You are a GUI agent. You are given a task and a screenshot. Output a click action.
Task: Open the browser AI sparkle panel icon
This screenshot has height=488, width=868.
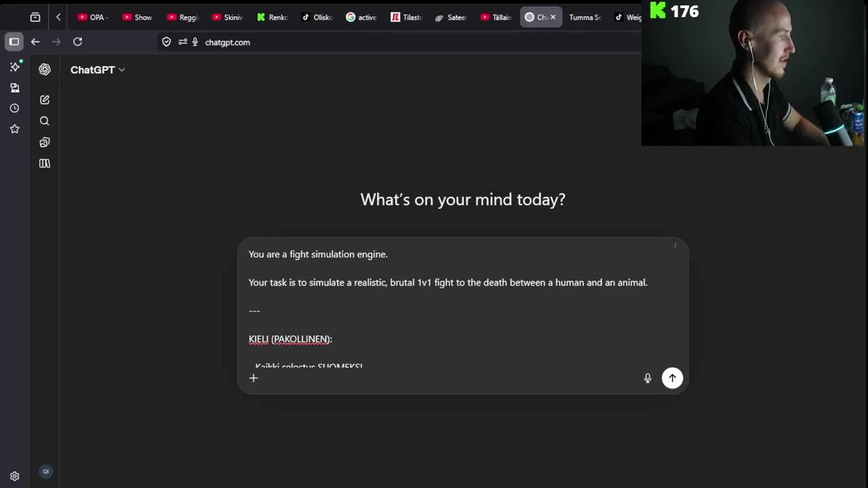15,66
